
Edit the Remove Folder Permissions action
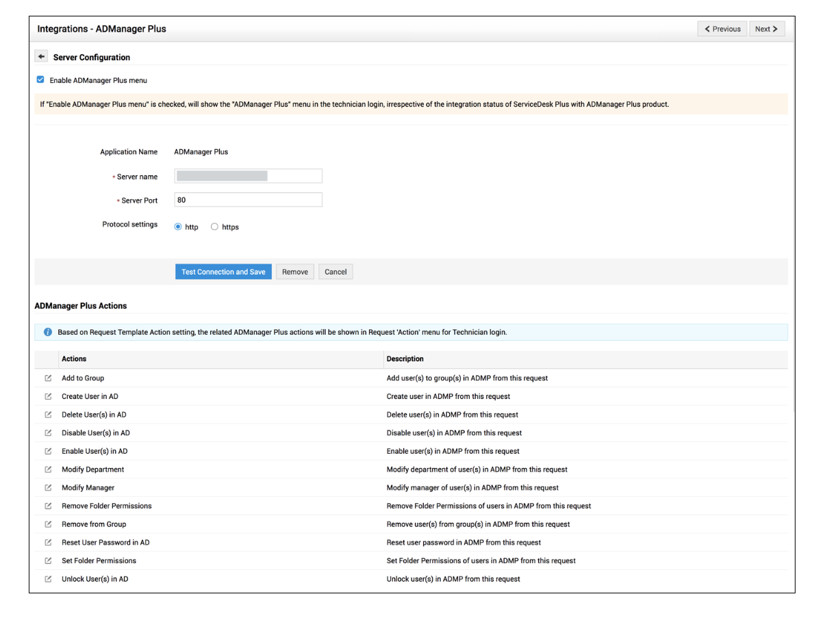click(48, 506)
